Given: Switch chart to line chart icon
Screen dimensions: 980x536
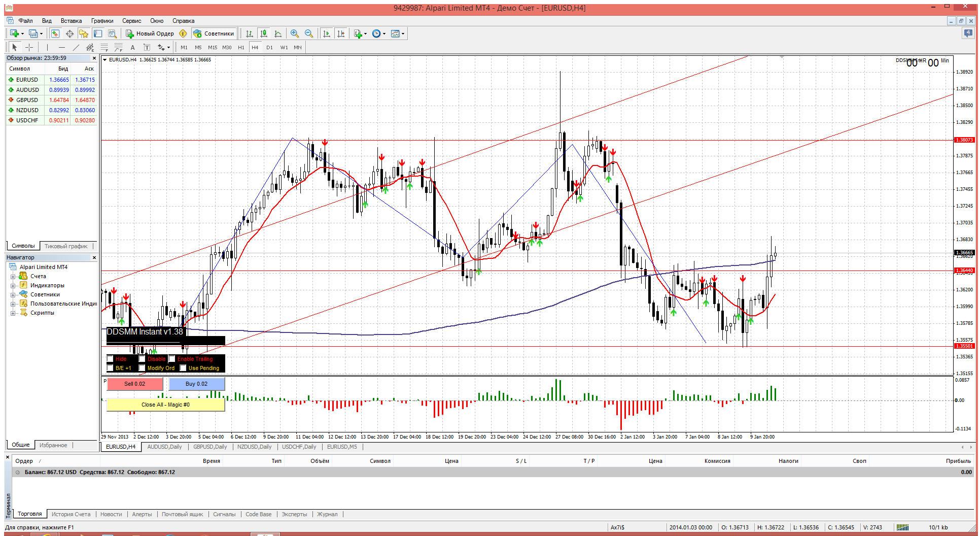Looking at the screenshot, I should pyautogui.click(x=278, y=33).
